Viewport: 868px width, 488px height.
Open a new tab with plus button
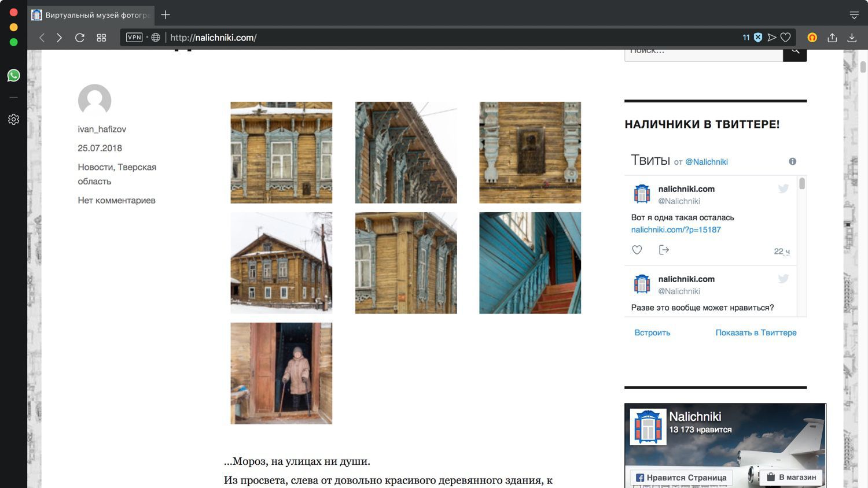pos(165,14)
